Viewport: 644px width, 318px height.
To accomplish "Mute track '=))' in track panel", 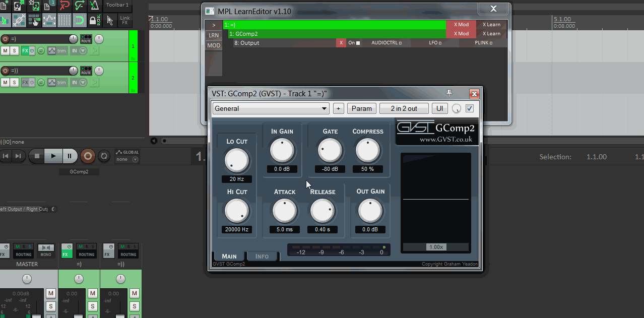I will click(5, 83).
